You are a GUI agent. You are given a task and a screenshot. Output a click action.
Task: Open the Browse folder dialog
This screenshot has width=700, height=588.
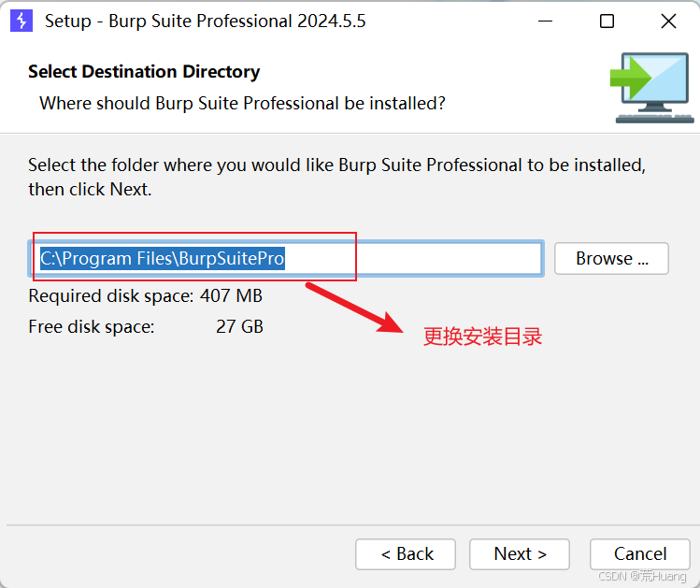[611, 259]
